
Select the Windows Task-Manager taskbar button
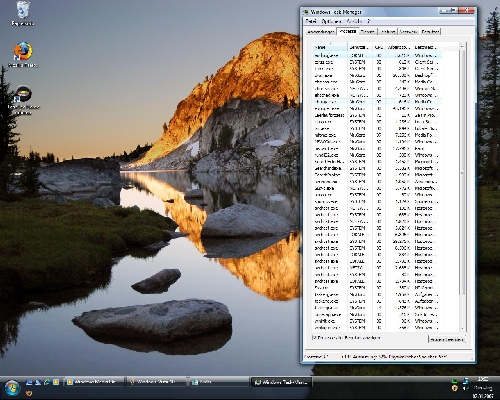282,382
